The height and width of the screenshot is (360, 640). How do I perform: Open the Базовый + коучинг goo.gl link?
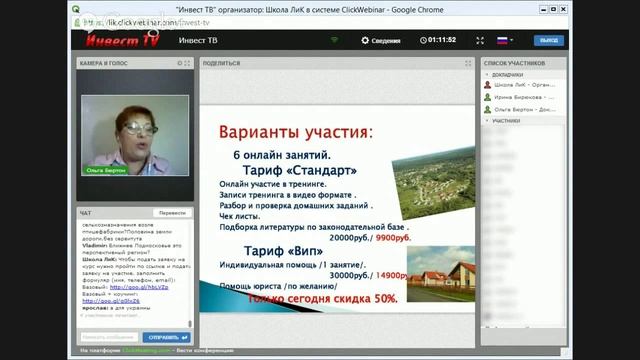[x=111, y=301]
